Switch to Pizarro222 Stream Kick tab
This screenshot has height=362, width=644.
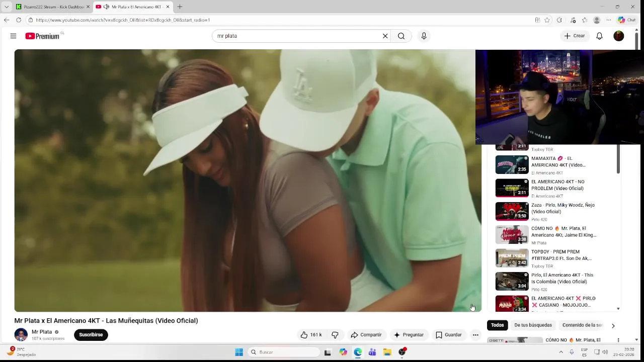(52, 7)
